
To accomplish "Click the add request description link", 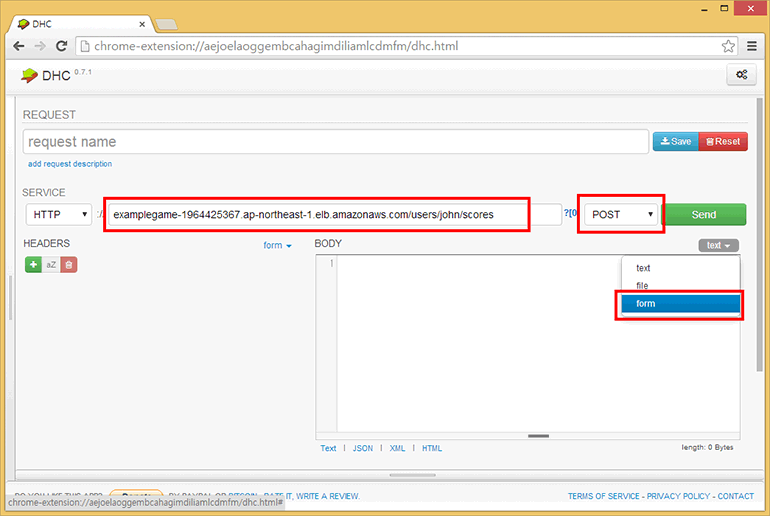I will [70, 164].
